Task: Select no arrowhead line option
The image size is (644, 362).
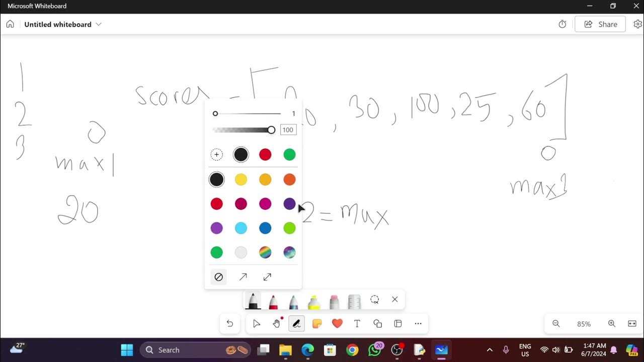Action: [218, 277]
